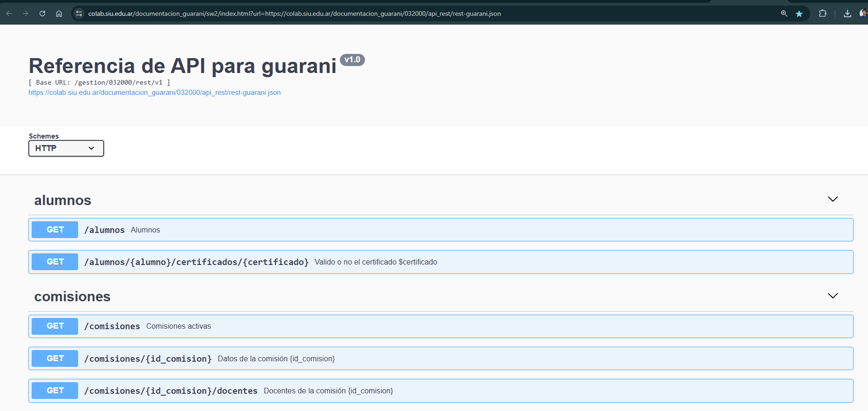Collapse the alumnos section chevron
The image size is (868, 411).
(x=833, y=199)
